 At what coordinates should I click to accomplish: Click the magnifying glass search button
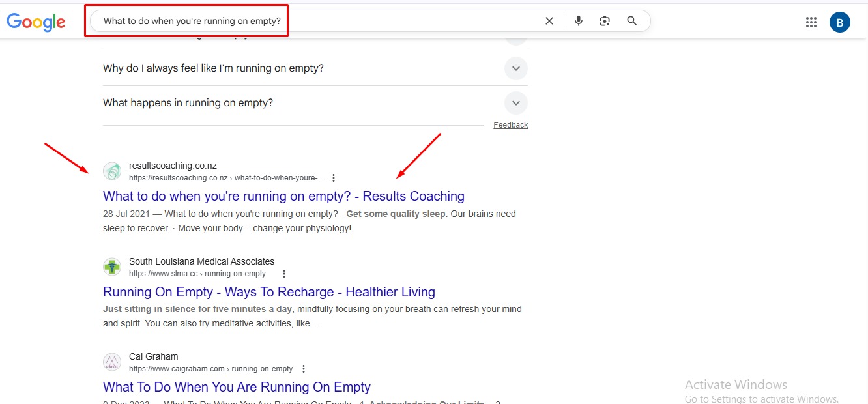point(631,21)
